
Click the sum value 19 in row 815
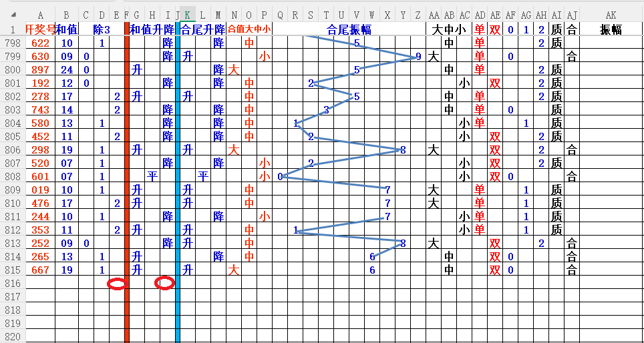[x=66, y=270]
